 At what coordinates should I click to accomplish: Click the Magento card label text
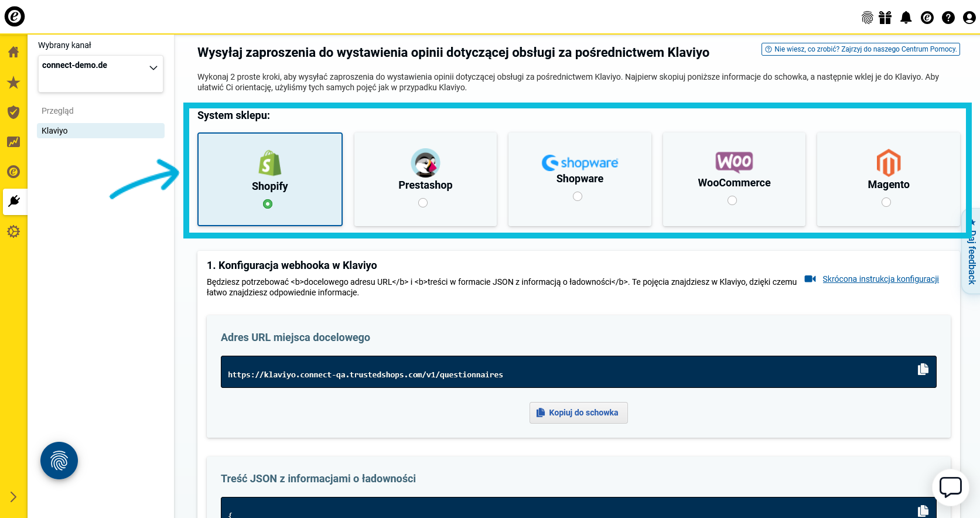889,185
